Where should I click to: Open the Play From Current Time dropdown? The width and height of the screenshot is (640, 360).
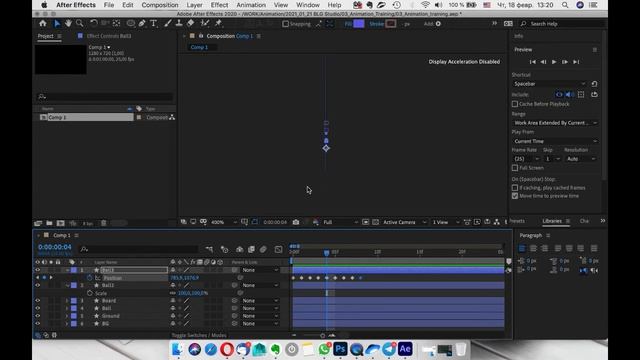coord(555,141)
